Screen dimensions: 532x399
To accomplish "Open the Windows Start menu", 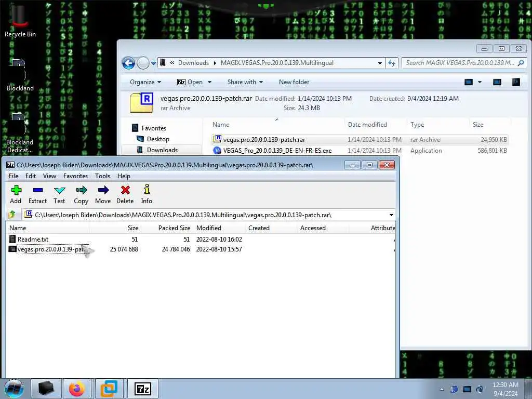I will click(14, 389).
